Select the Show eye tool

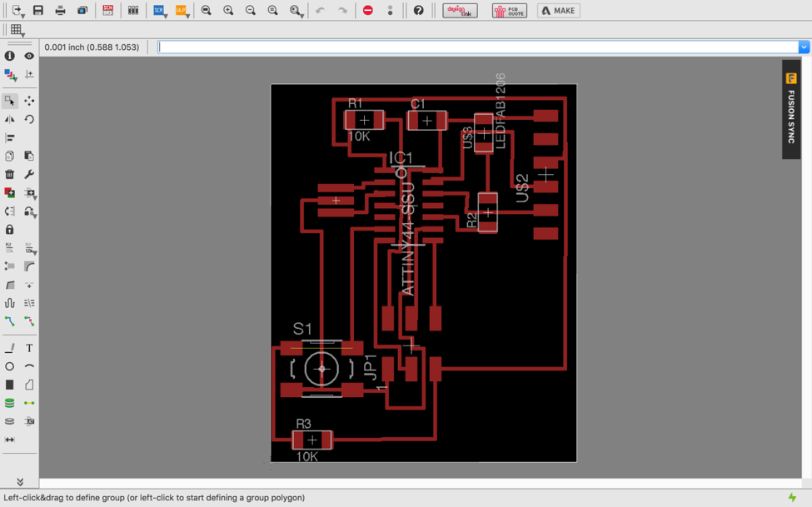[29, 56]
